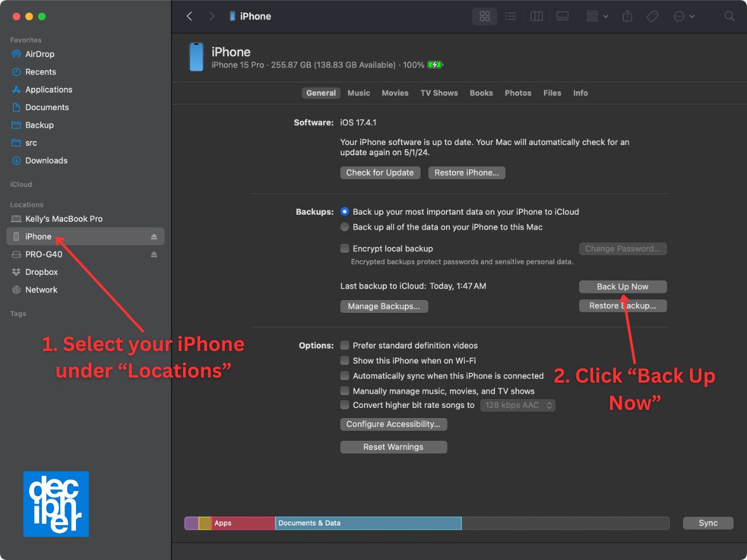The height and width of the screenshot is (560, 747).
Task: Switch to list view icon
Action: tap(510, 16)
